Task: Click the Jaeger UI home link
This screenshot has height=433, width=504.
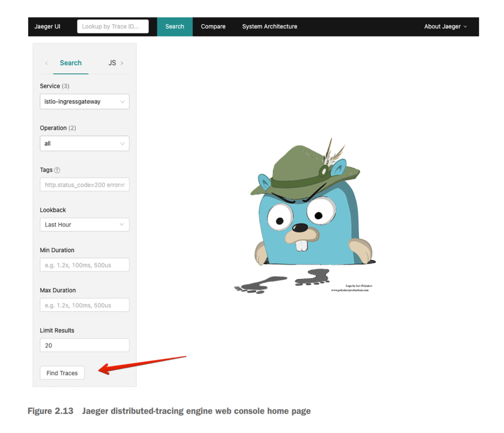Action: point(47,27)
